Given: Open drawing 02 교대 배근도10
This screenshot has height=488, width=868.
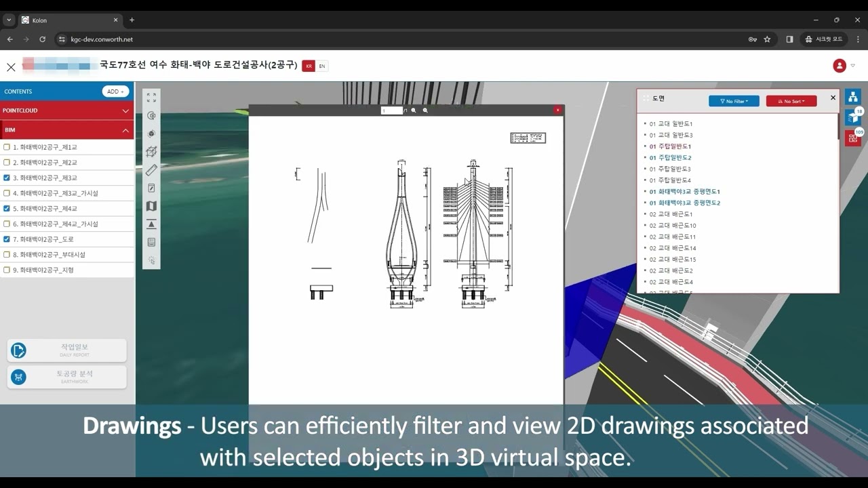Looking at the screenshot, I should point(673,226).
